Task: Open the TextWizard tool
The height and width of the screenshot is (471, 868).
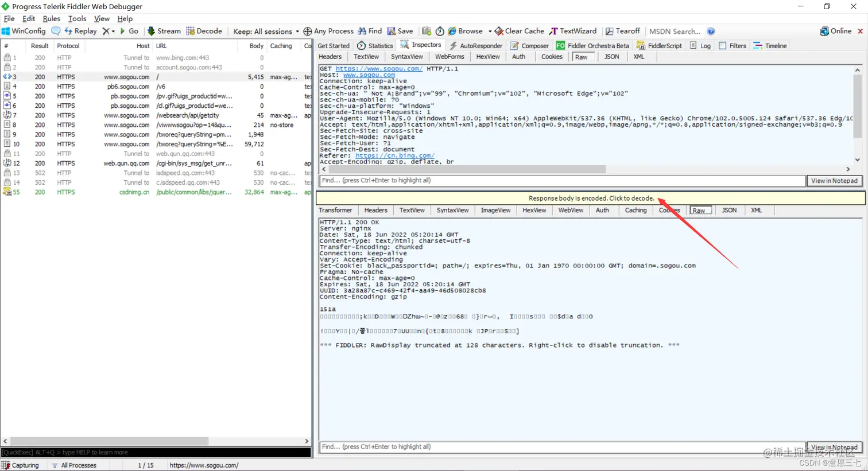Action: (x=573, y=31)
